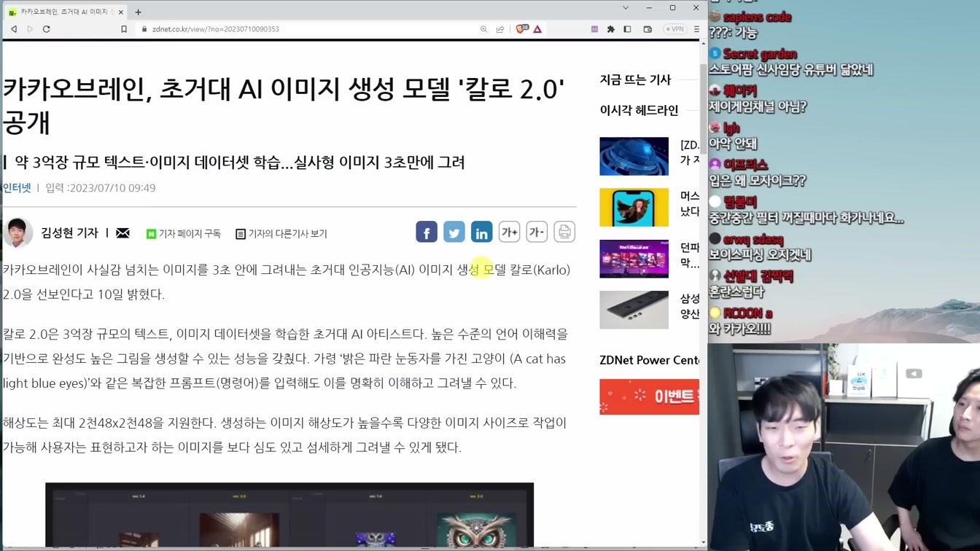Open the browser hamburger menu

pos(696,29)
